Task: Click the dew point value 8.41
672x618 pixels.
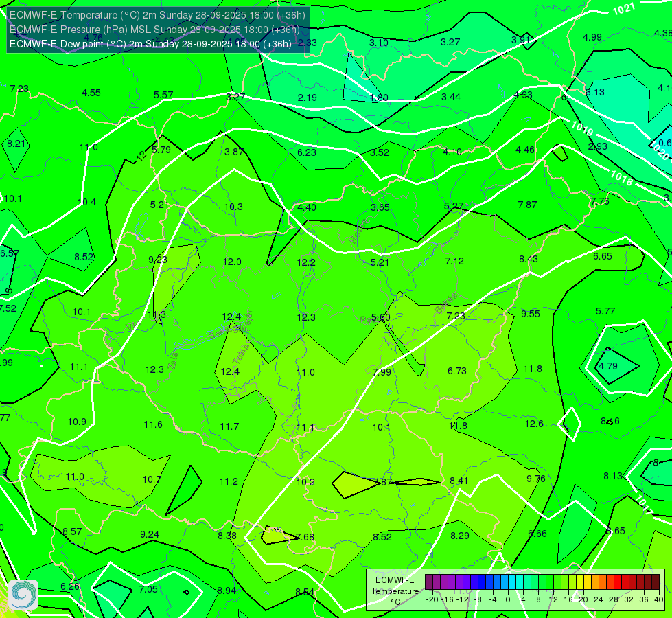Action: tap(459, 481)
